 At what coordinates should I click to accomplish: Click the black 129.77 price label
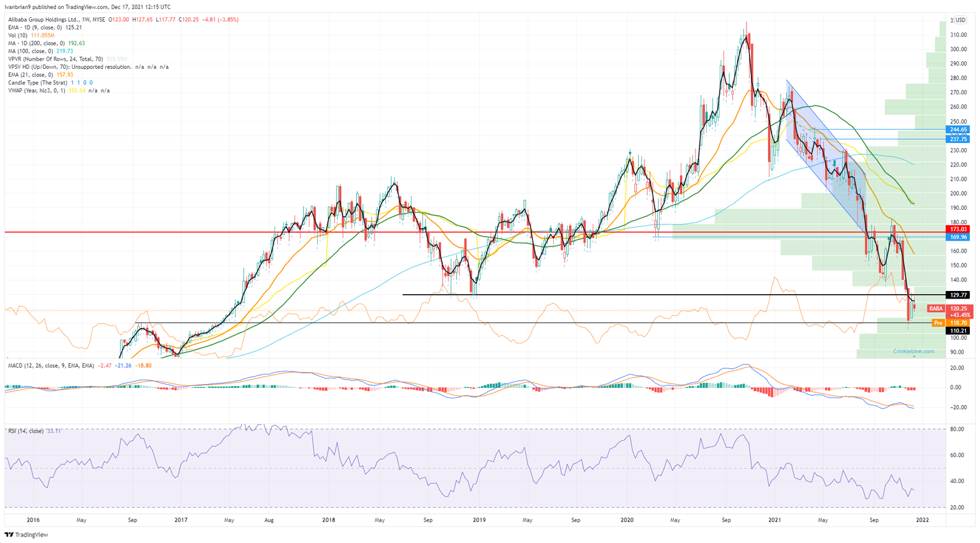coord(959,295)
